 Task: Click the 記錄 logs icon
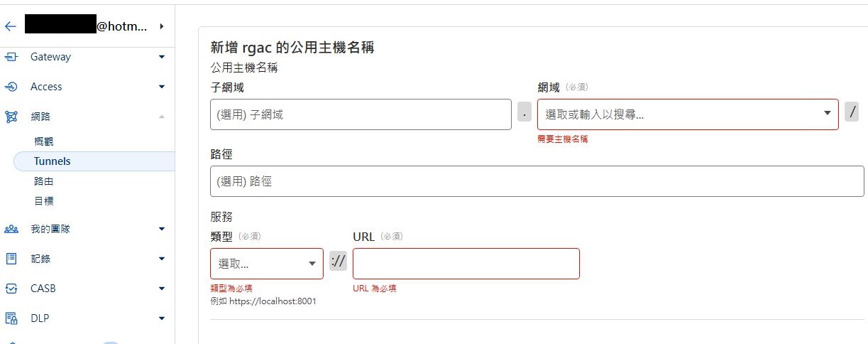pyautogui.click(x=11, y=259)
